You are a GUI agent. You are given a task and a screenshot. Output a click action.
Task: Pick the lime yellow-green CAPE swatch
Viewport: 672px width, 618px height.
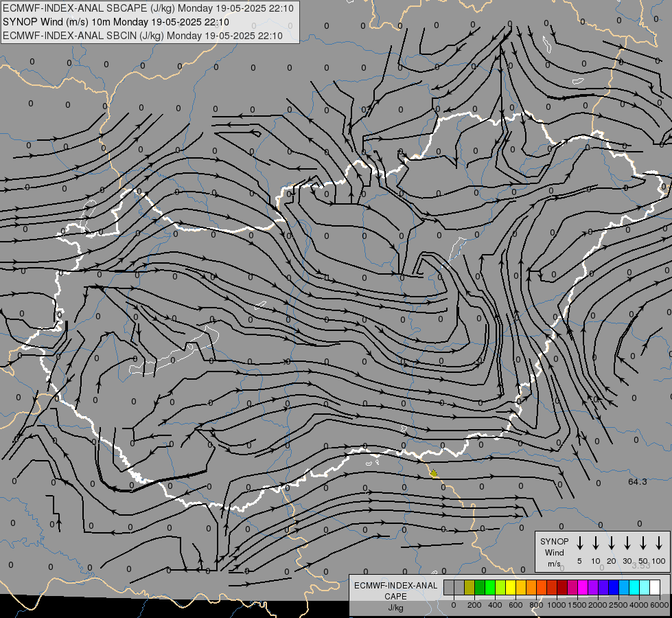tap(500, 587)
